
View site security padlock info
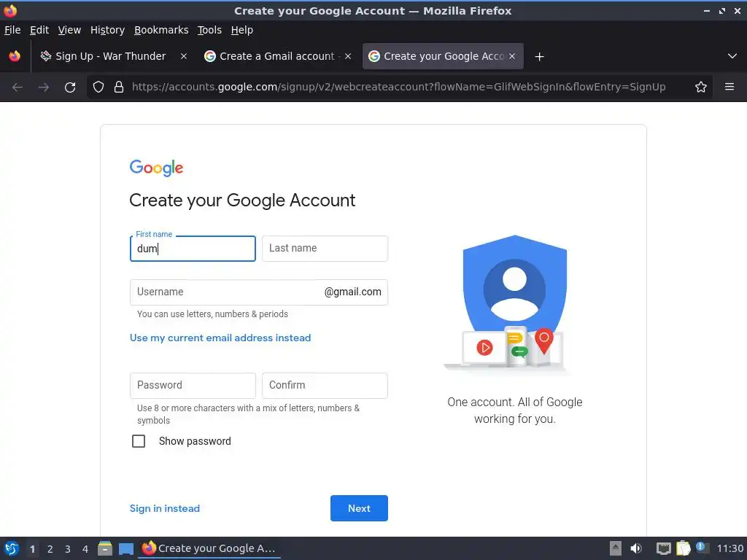coord(119,87)
